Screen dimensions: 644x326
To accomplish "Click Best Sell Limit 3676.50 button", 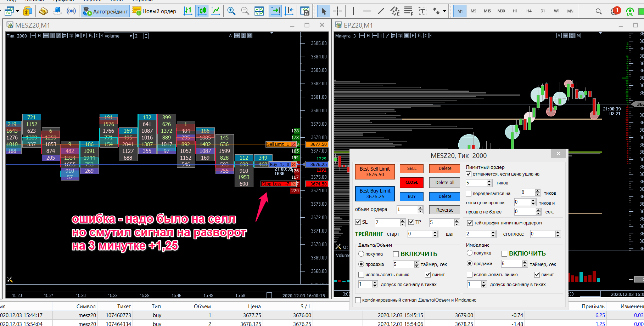I will point(375,172).
